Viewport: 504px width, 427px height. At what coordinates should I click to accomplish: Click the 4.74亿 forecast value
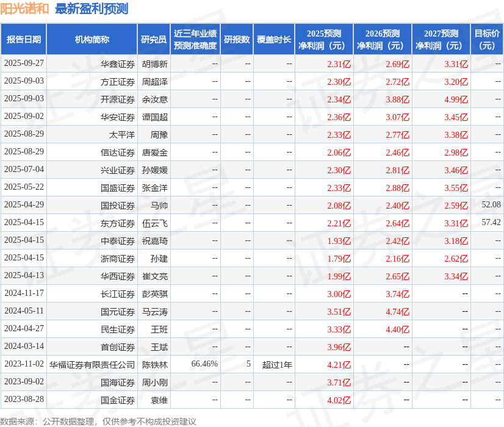tap(398, 312)
